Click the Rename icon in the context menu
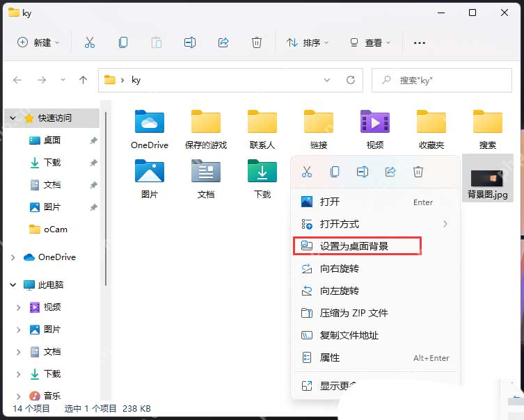 tap(363, 172)
